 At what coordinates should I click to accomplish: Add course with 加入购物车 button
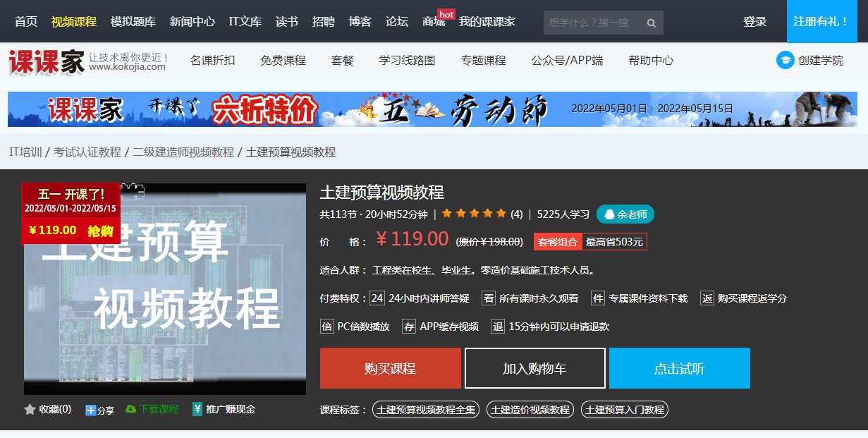point(534,368)
